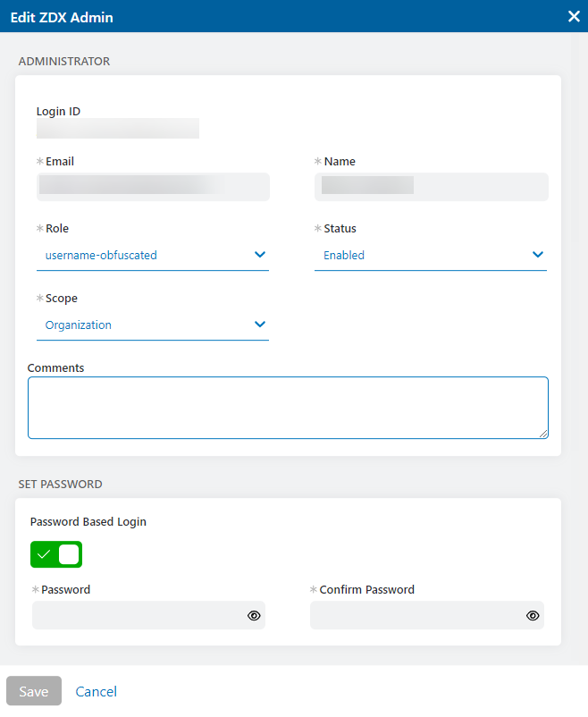Click the Role dropdown chevron

[260, 255]
